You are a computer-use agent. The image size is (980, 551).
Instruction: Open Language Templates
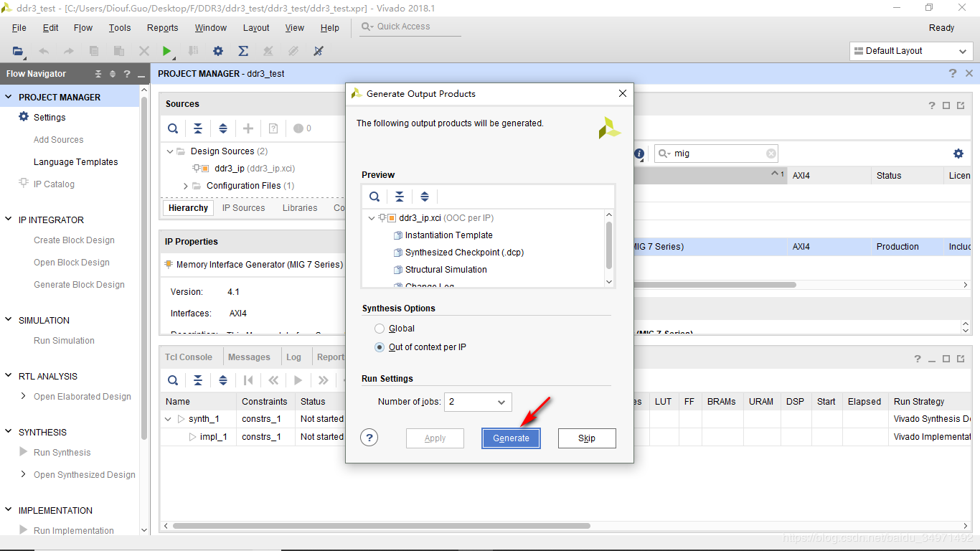coord(76,162)
